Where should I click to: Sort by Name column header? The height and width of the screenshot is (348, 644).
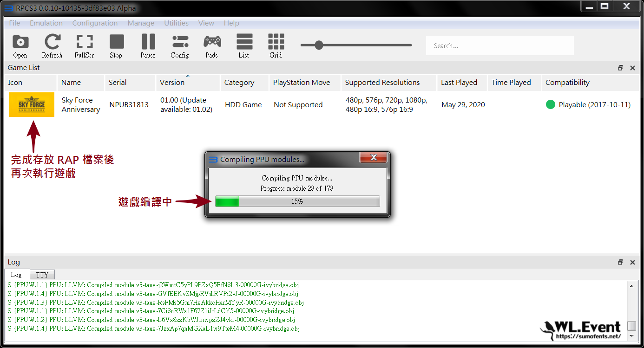tap(80, 83)
